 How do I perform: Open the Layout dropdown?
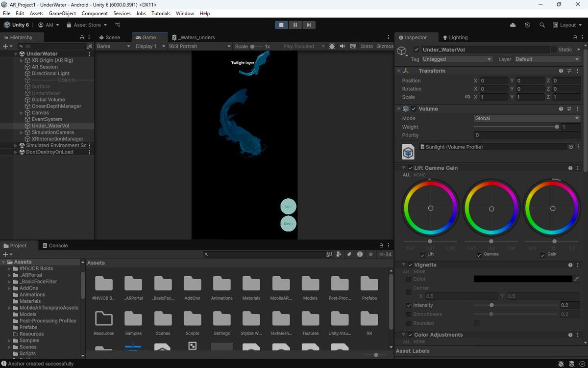(x=567, y=25)
